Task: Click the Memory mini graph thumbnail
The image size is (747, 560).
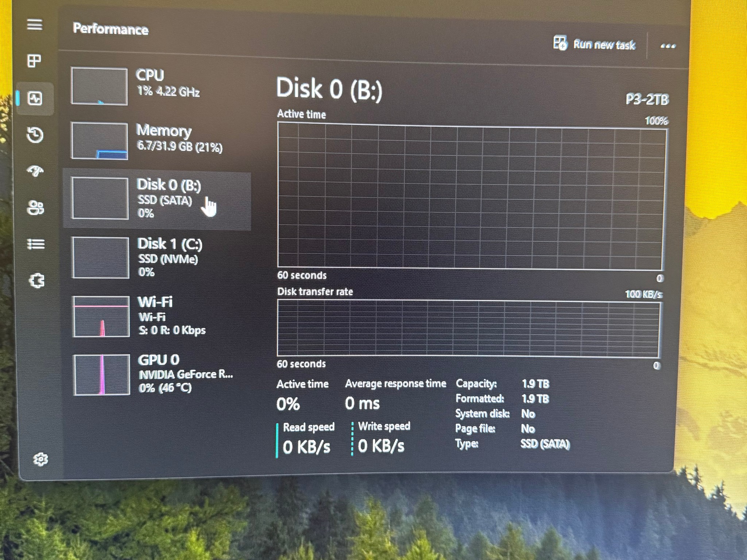Action: click(100, 141)
